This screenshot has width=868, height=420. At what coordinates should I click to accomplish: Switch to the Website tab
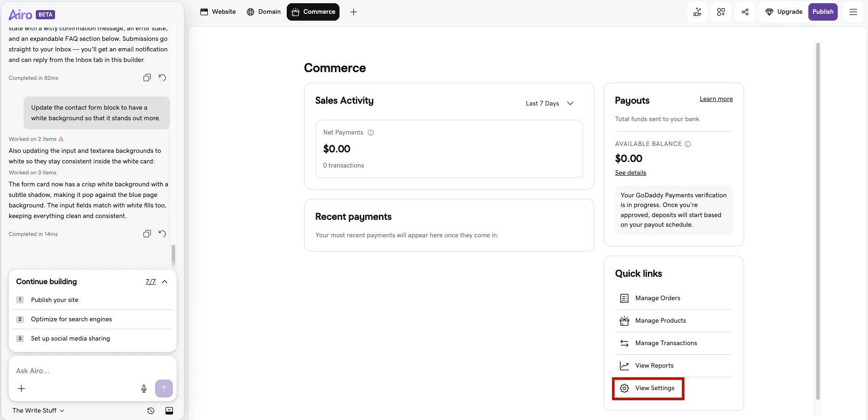tap(218, 12)
